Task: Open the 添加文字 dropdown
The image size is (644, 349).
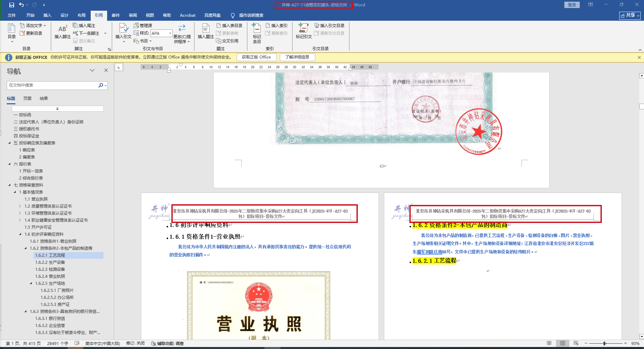Action: [33, 25]
